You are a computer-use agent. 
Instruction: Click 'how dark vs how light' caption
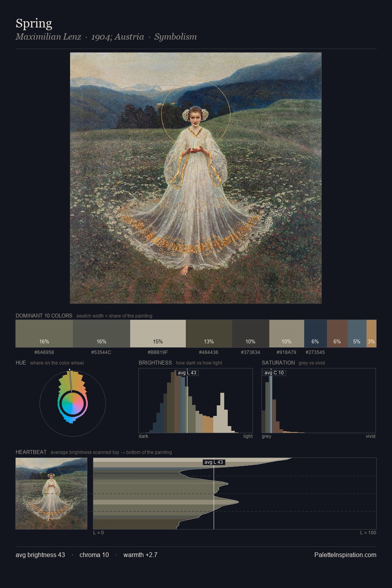point(199,363)
